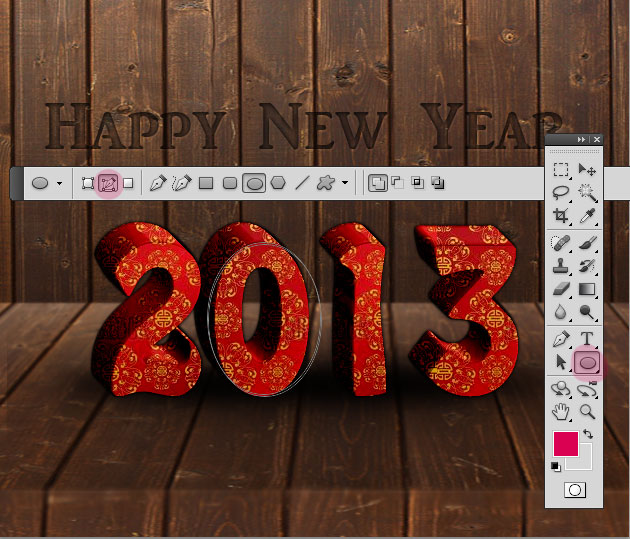
Task: Select the Clone Stamp tool
Action: click(x=561, y=266)
